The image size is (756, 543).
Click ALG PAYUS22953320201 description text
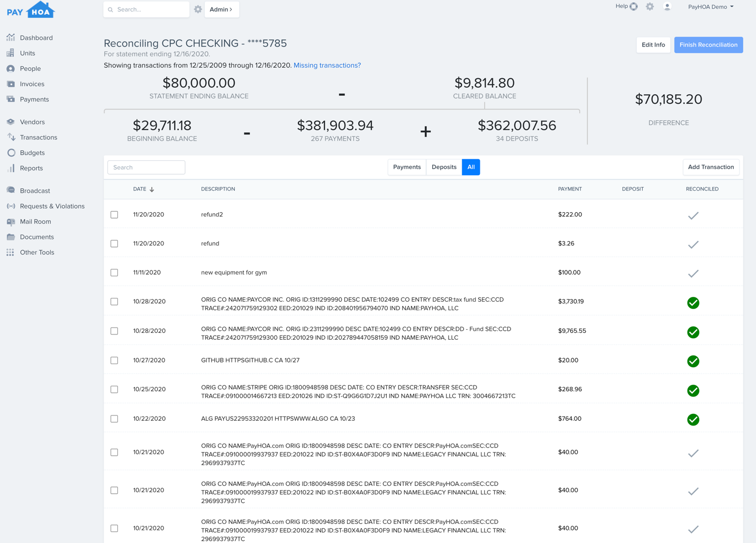coord(278,419)
